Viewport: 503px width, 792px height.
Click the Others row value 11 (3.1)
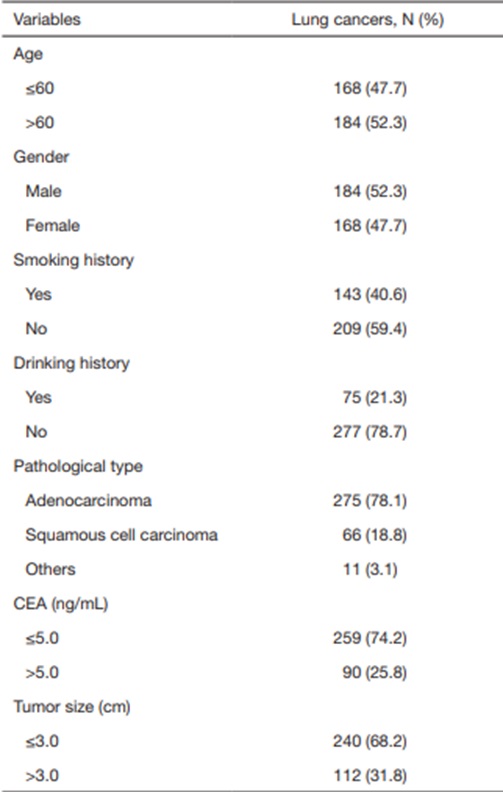click(x=370, y=569)
